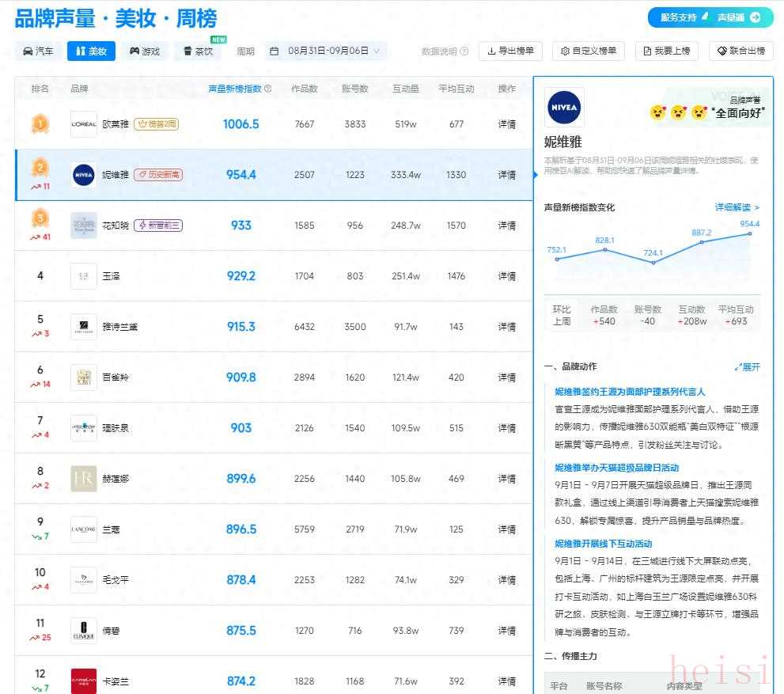Click the help icon beside 声量新榜指数

267,89
